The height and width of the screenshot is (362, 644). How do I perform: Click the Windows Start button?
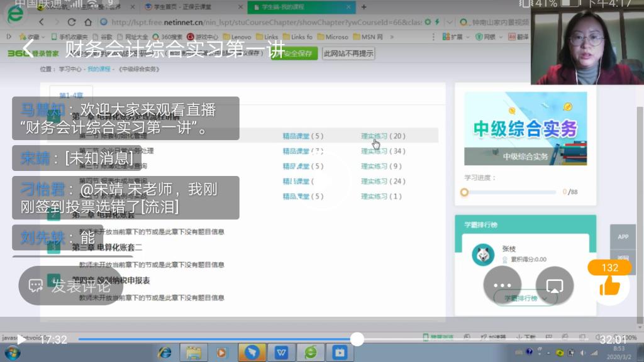pos(12,352)
